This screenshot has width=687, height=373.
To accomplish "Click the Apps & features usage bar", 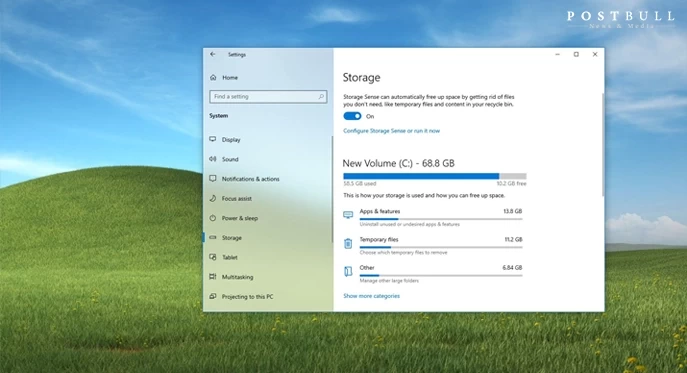I will pyautogui.click(x=441, y=219).
